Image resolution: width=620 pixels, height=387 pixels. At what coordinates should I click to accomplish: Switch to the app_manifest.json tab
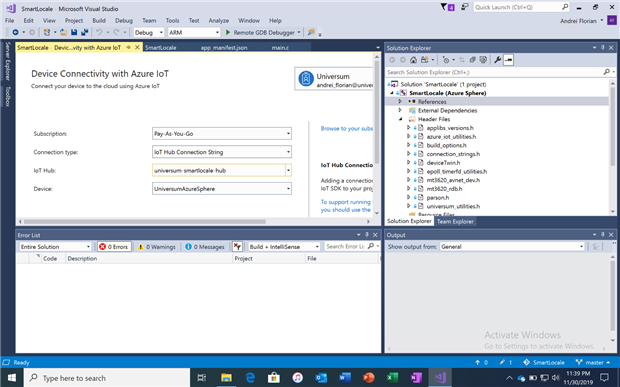224,47
